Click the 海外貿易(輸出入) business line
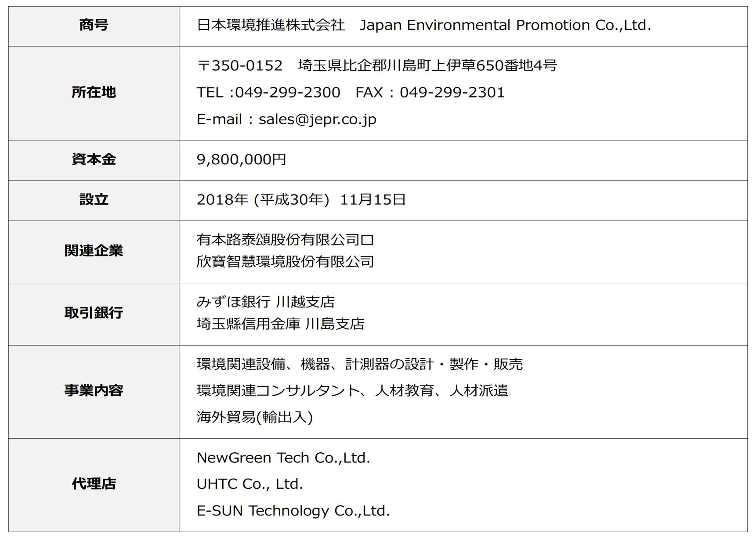Viewport: 756px width, 541px height. click(255, 417)
